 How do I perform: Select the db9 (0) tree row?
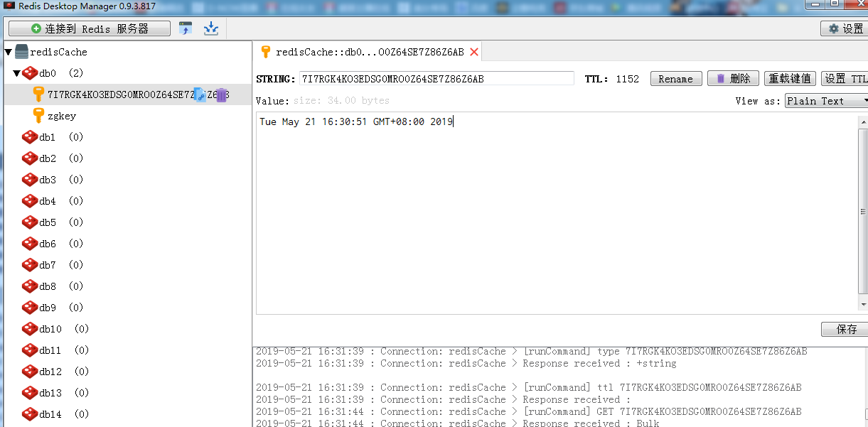tap(128, 308)
